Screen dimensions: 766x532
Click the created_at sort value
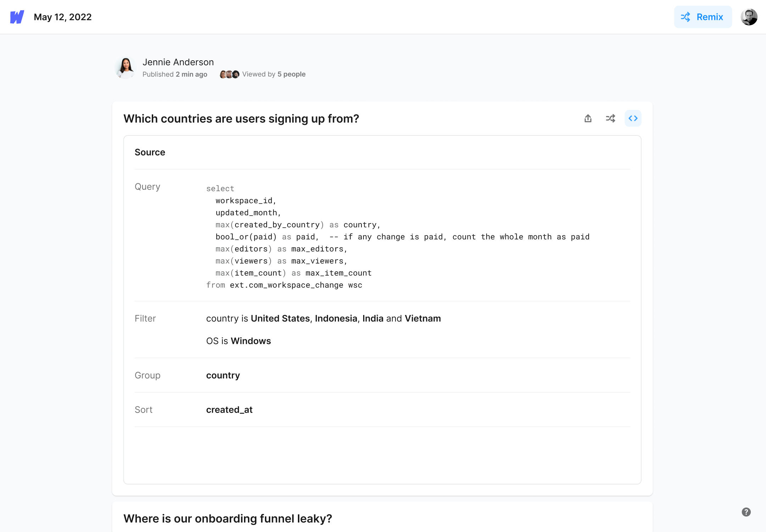pos(229,410)
